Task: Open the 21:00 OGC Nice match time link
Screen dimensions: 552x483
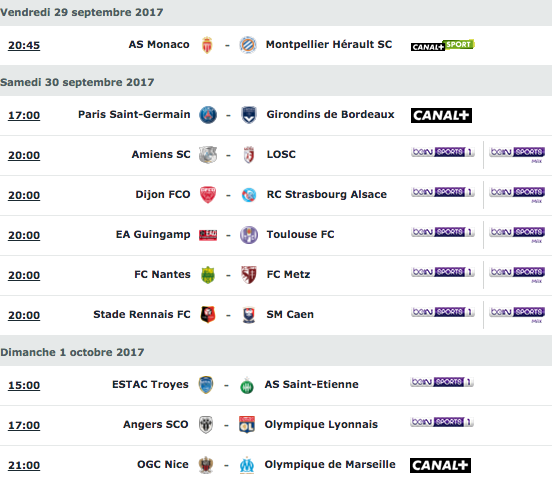Action: 24,465
